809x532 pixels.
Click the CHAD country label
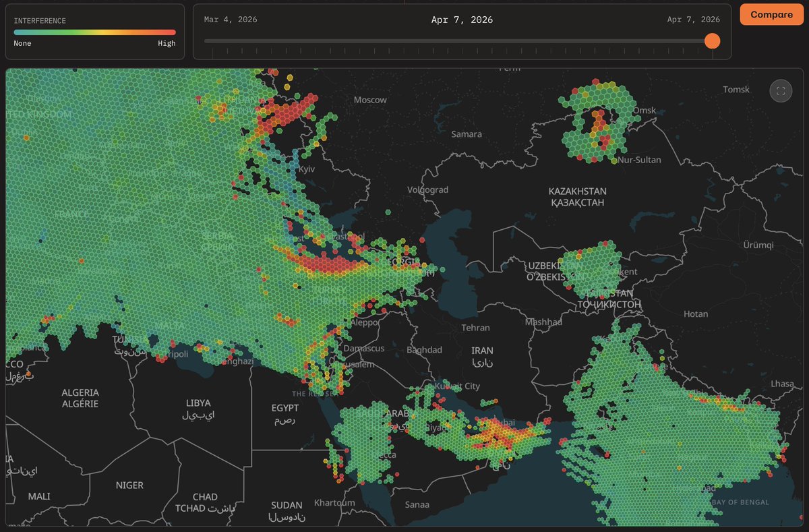coord(205,502)
